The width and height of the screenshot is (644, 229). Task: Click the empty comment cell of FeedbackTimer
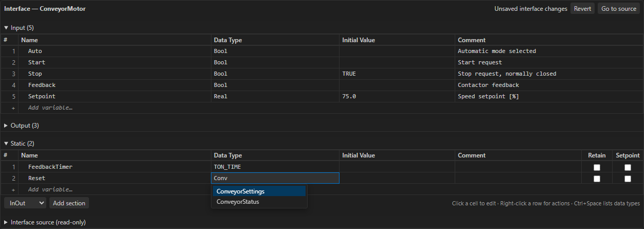pos(519,167)
